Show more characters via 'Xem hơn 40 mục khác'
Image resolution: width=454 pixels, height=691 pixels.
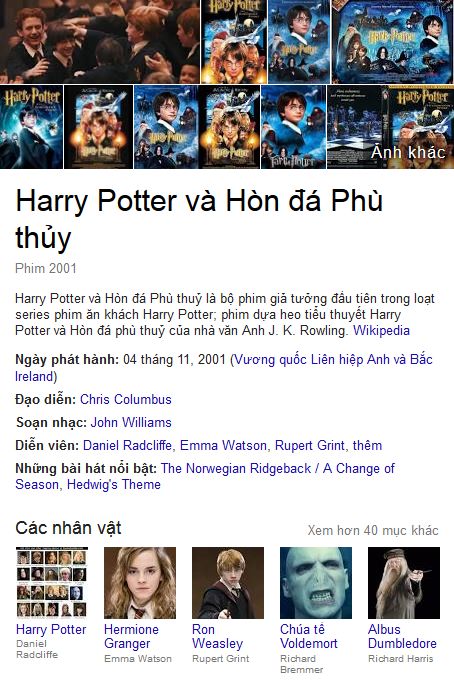click(373, 530)
